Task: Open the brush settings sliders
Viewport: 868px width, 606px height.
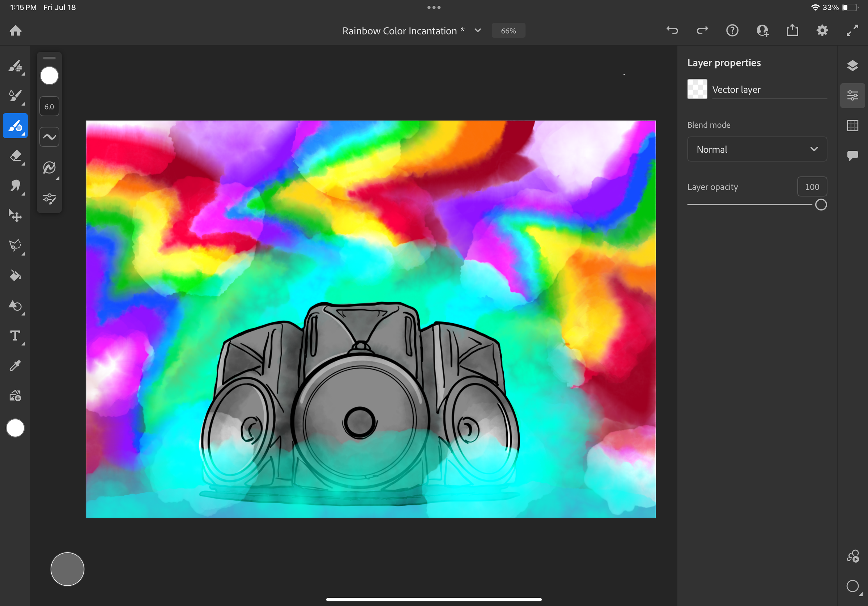Action: pyautogui.click(x=50, y=198)
